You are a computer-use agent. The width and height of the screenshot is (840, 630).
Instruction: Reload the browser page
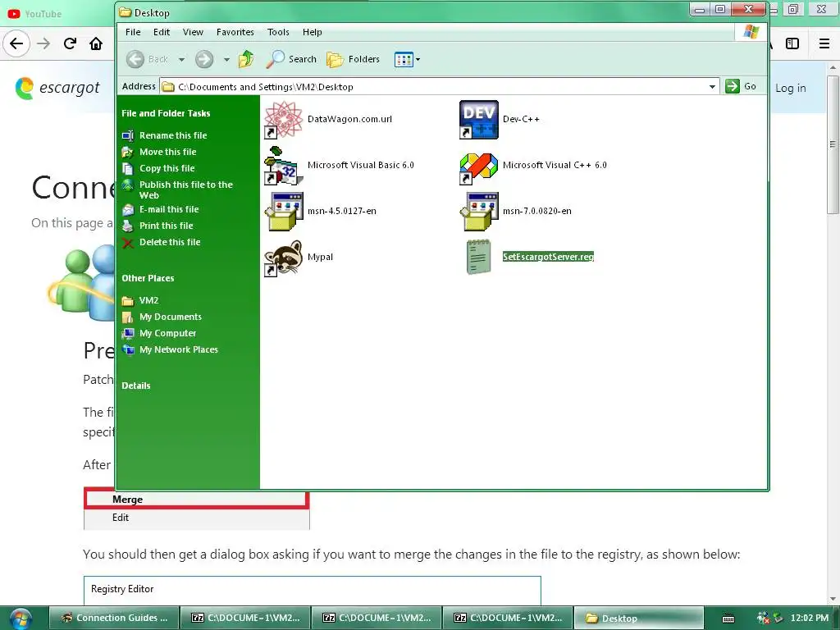70,43
